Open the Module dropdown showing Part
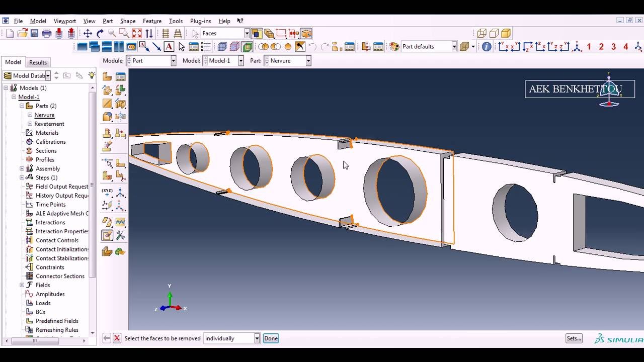644x362 pixels. [173, 60]
